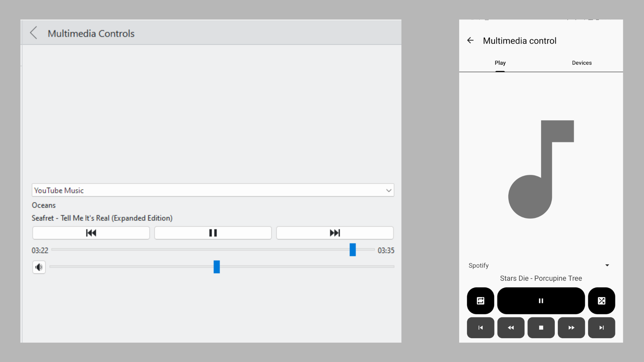Open the YouTube Music player dropdown
This screenshot has width=644, height=362.
pyautogui.click(x=213, y=190)
